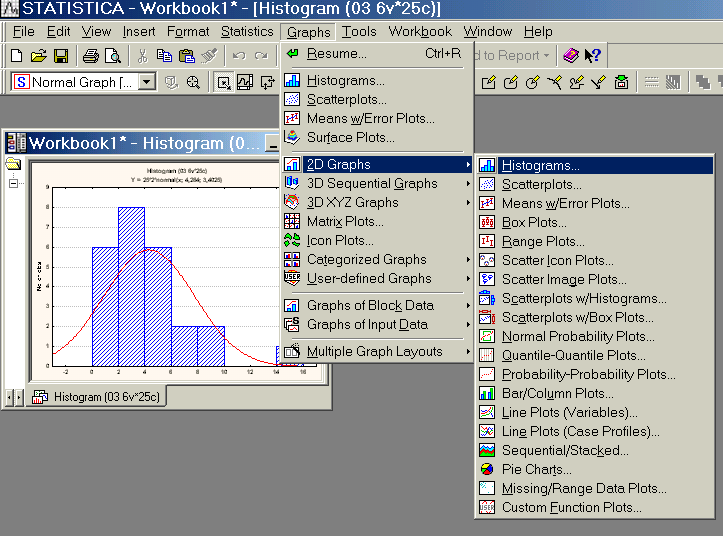Click the Box Plots icon in submenu
Image resolution: width=723 pixels, height=536 pixels.
[x=487, y=222]
